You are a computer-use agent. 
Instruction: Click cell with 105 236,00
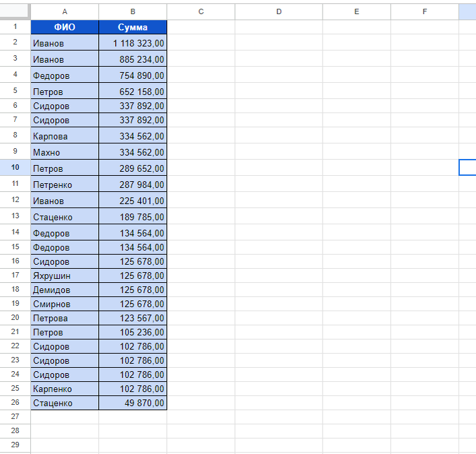pyautogui.click(x=133, y=332)
